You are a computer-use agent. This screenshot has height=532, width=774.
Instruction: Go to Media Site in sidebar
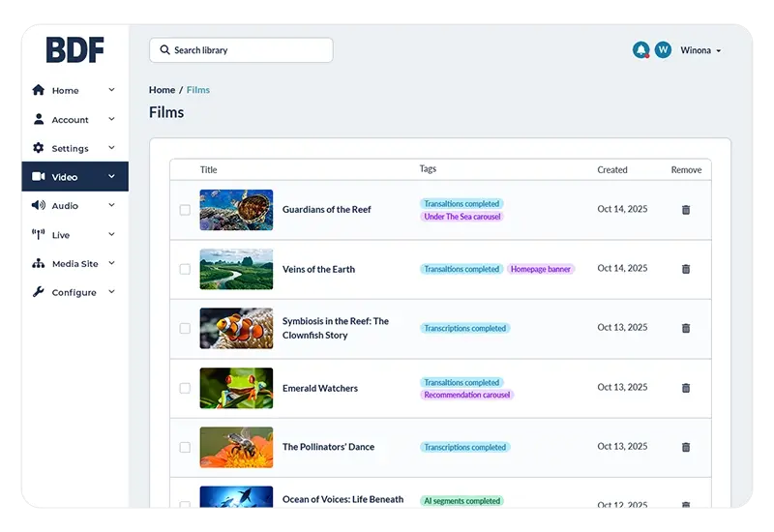click(x=74, y=263)
